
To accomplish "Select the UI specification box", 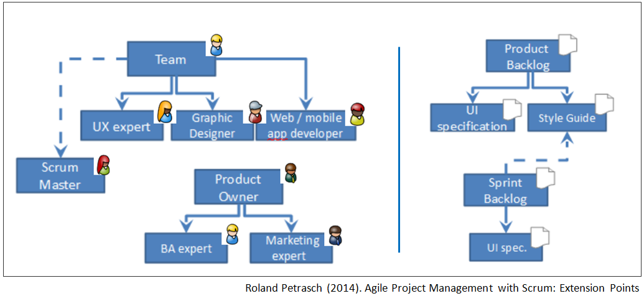I will coord(472,118).
